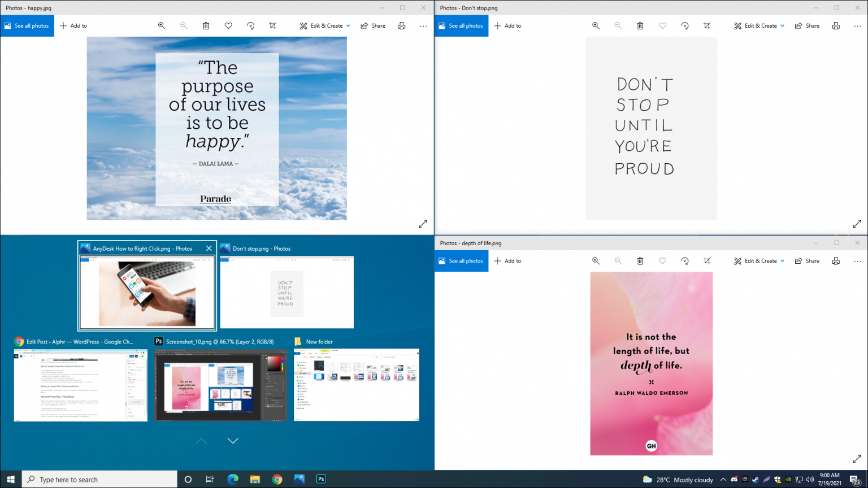
Task: Enter fullscreen view for happy.jpg
Action: (x=423, y=224)
